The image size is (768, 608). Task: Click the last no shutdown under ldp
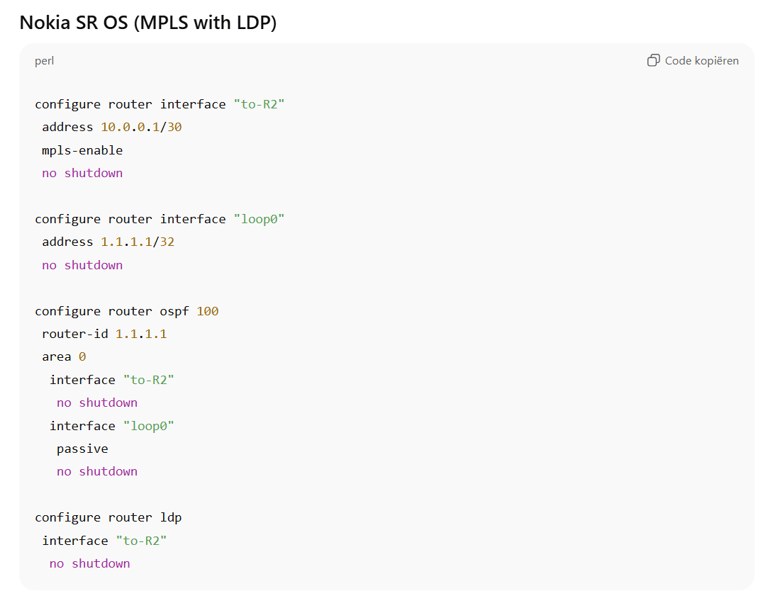[x=90, y=564]
